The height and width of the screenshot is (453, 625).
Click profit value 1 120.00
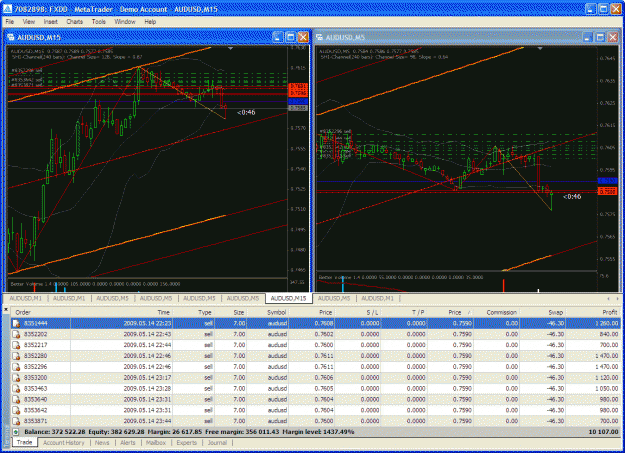607,378
